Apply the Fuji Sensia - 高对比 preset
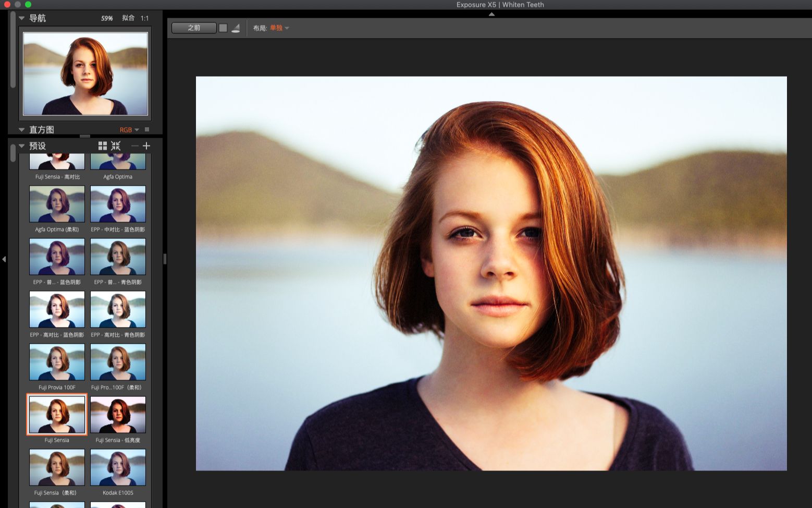Screen dimensions: 812x508 click(57, 162)
